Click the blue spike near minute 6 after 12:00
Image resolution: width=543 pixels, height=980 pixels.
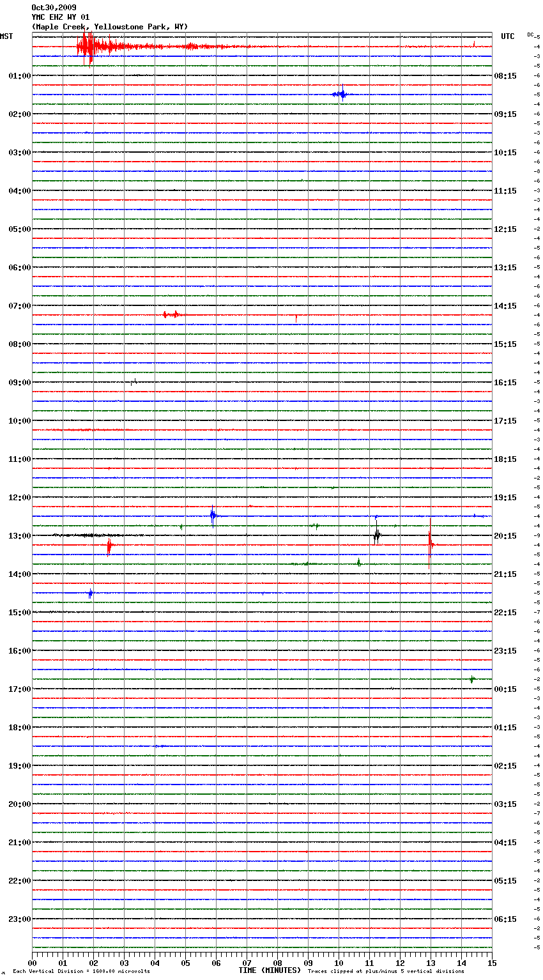coord(213,515)
